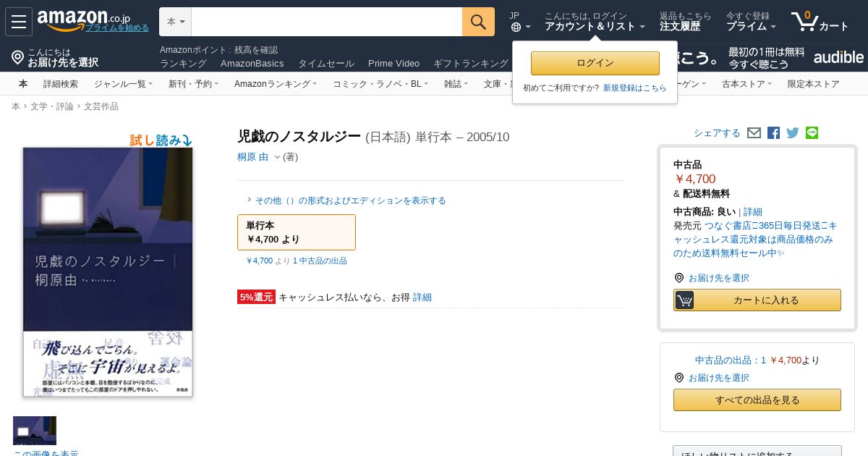Image resolution: width=868 pixels, height=456 pixels.
Task: Click the search magnifier button
Action: [478, 22]
